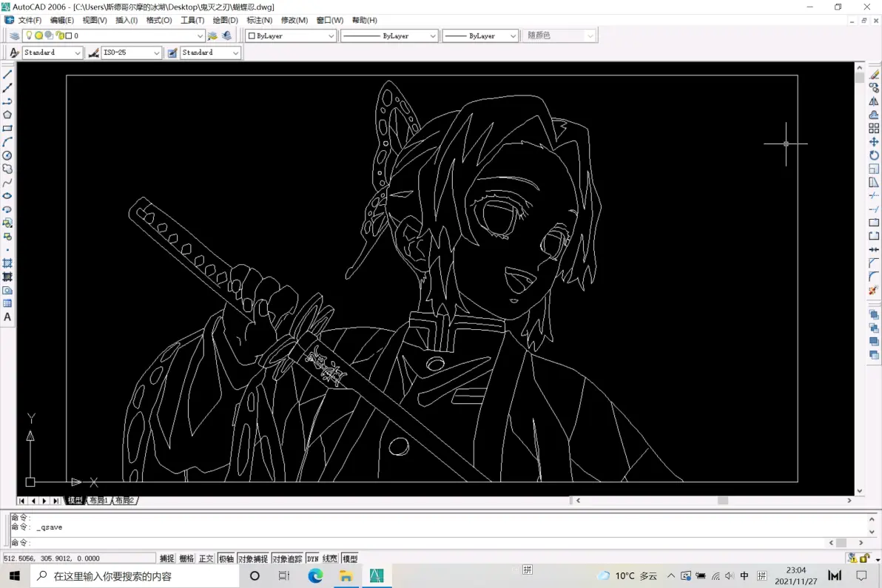Click the Windows search box

tap(135, 576)
